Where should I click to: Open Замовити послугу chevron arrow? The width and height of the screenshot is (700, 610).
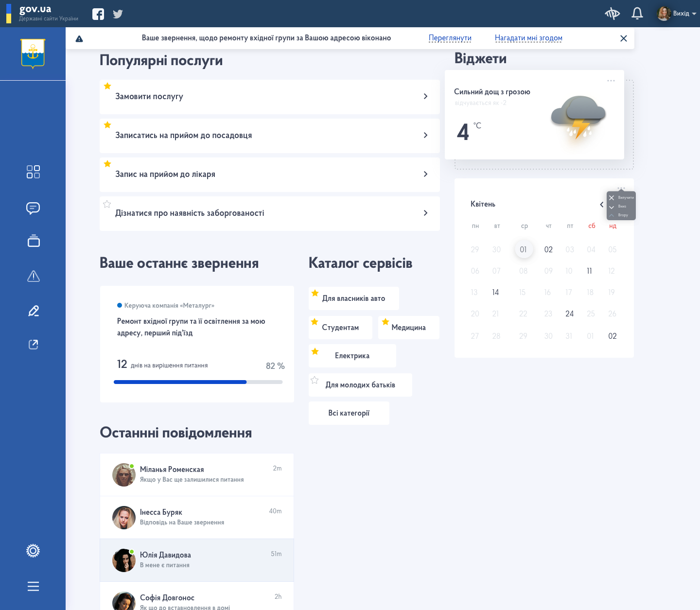[425, 96]
